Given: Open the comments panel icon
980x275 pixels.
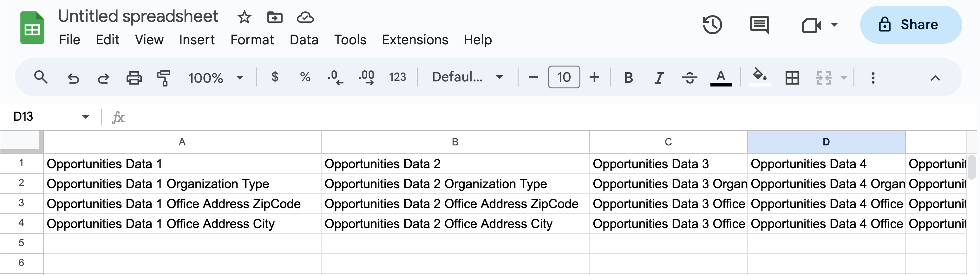Looking at the screenshot, I should (759, 25).
